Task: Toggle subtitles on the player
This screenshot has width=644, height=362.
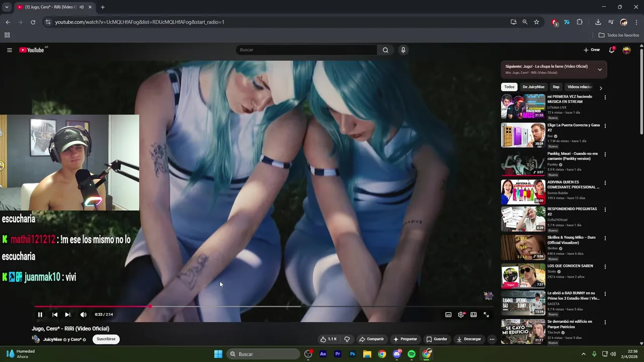Action: pos(448,315)
